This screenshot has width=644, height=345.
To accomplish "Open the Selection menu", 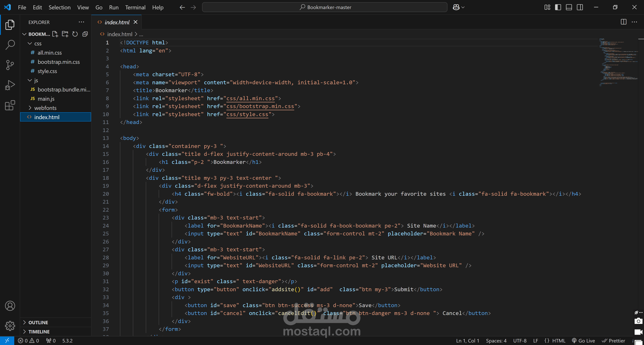I will (60, 7).
